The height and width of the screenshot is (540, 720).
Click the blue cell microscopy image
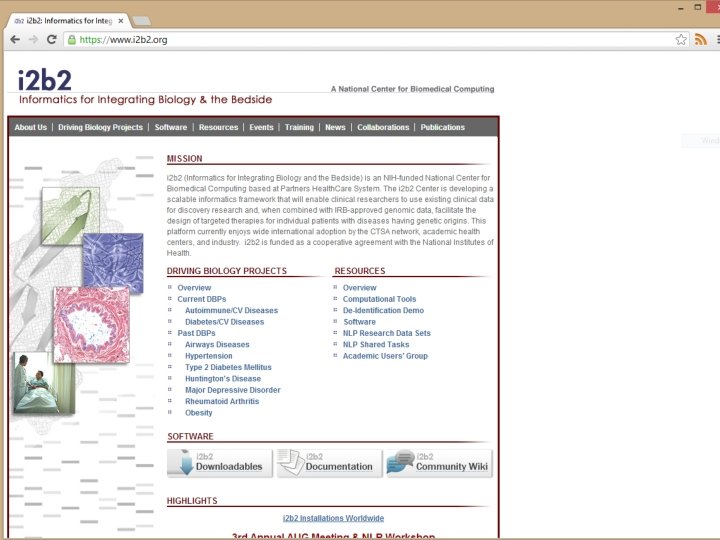[x=112, y=263]
